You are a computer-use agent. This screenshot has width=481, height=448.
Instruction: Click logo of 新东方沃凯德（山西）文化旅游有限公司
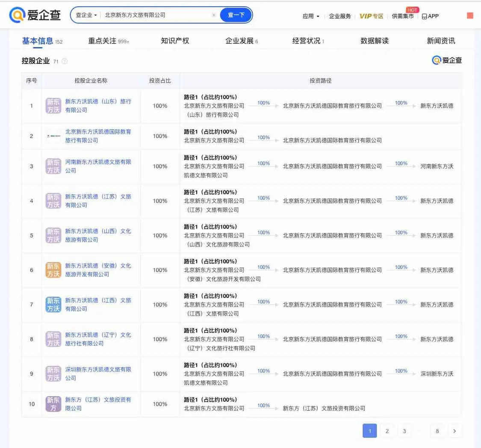click(53, 235)
